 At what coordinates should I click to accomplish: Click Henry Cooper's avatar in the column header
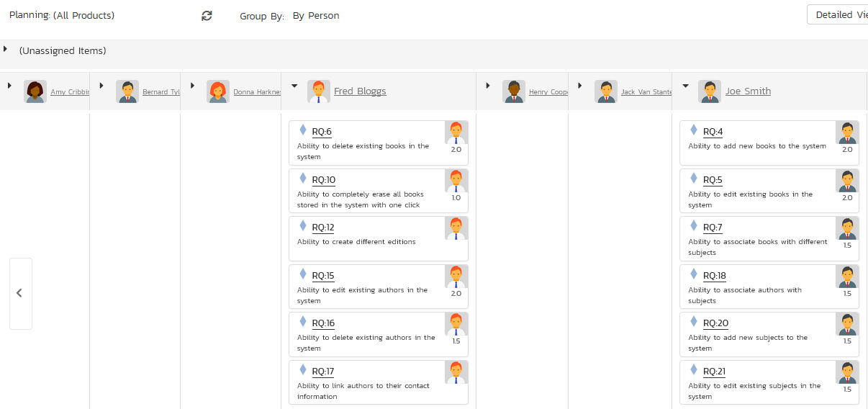(x=514, y=91)
